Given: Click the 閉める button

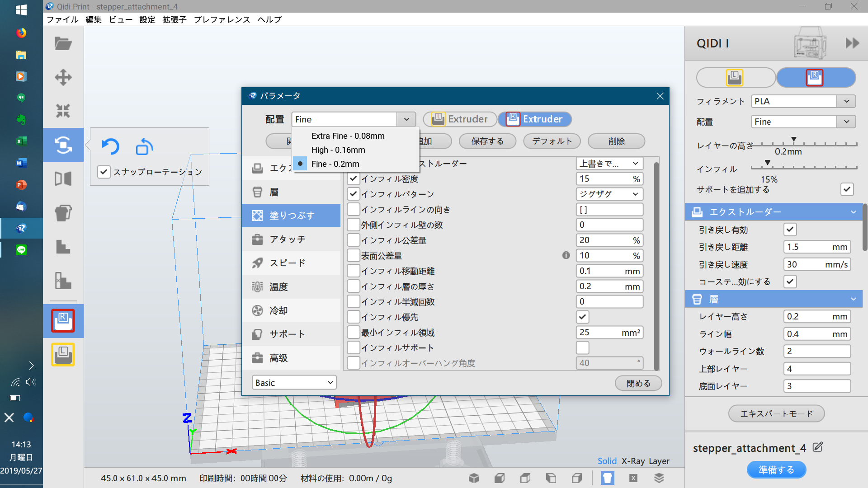Looking at the screenshot, I should [x=638, y=383].
